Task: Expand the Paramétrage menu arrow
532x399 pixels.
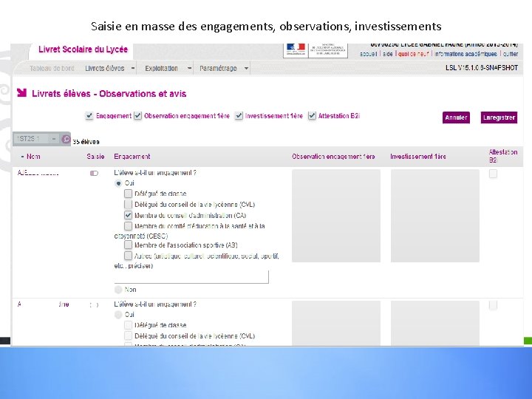Action: (x=246, y=68)
